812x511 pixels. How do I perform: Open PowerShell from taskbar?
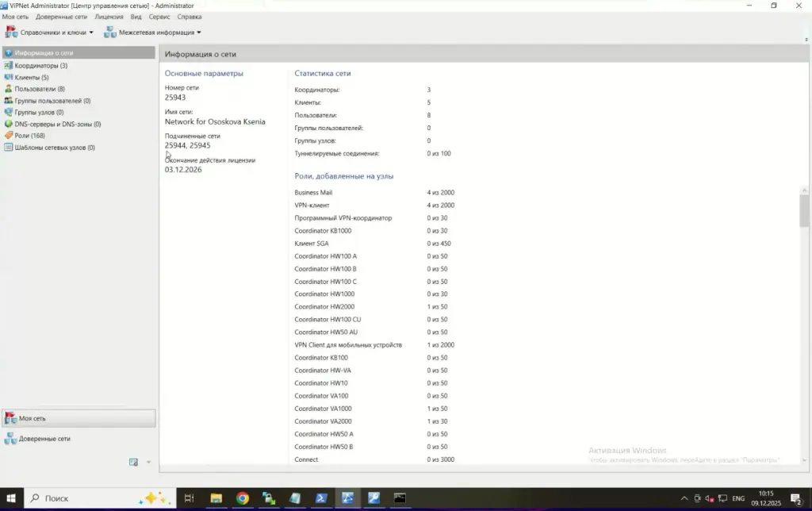click(321, 498)
